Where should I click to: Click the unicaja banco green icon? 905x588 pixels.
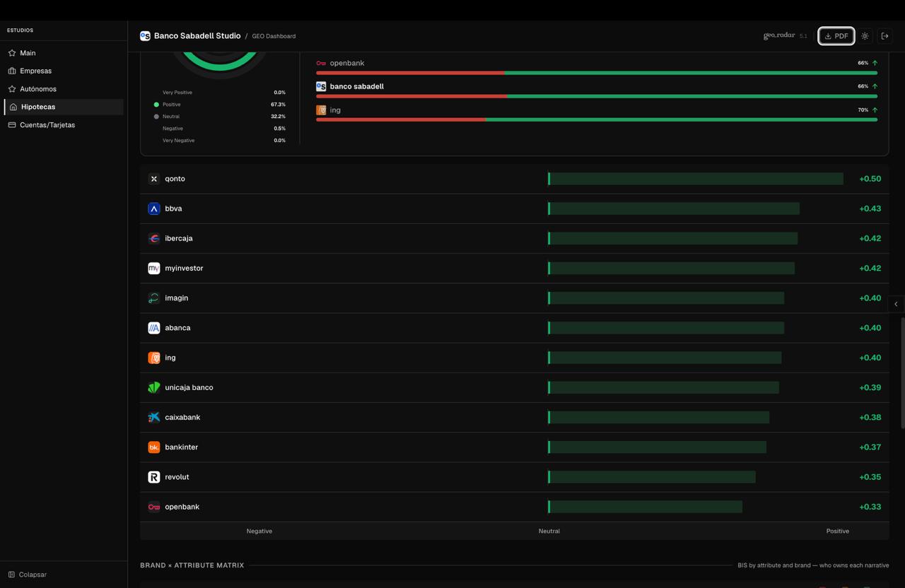[153, 387]
